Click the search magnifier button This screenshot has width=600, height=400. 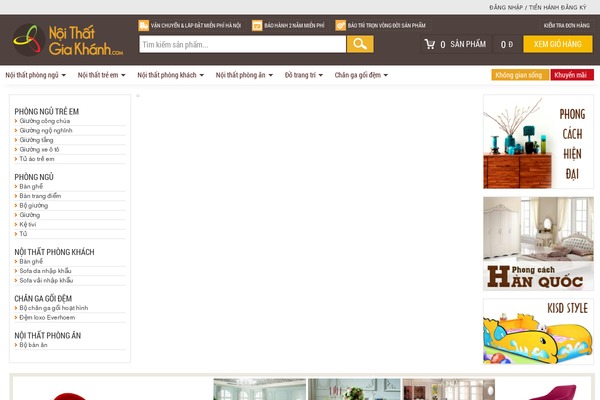tap(360, 44)
